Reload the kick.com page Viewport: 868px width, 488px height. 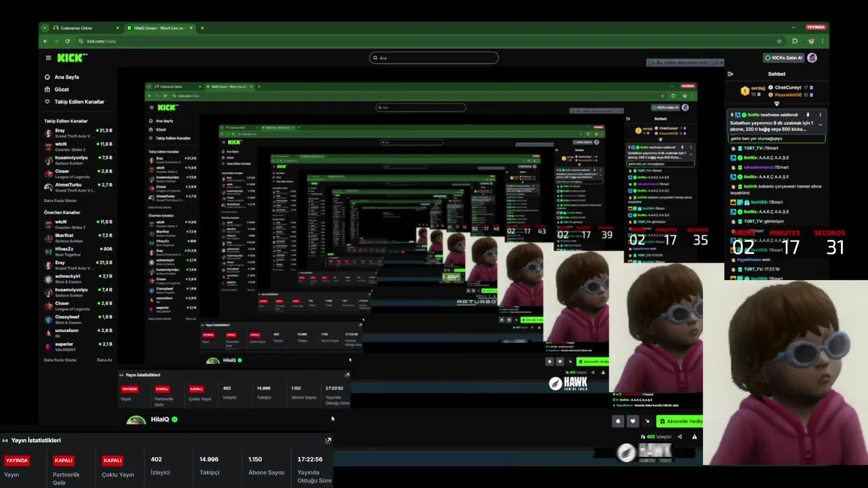coord(67,41)
